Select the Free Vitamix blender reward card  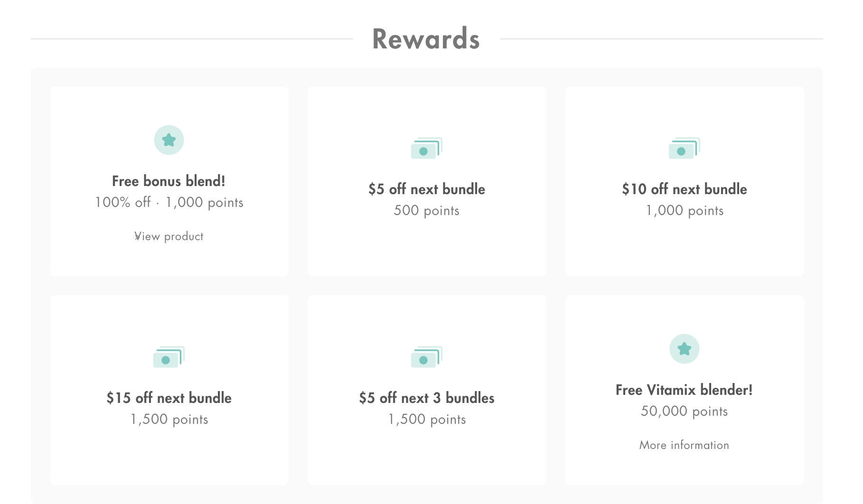[x=684, y=389]
